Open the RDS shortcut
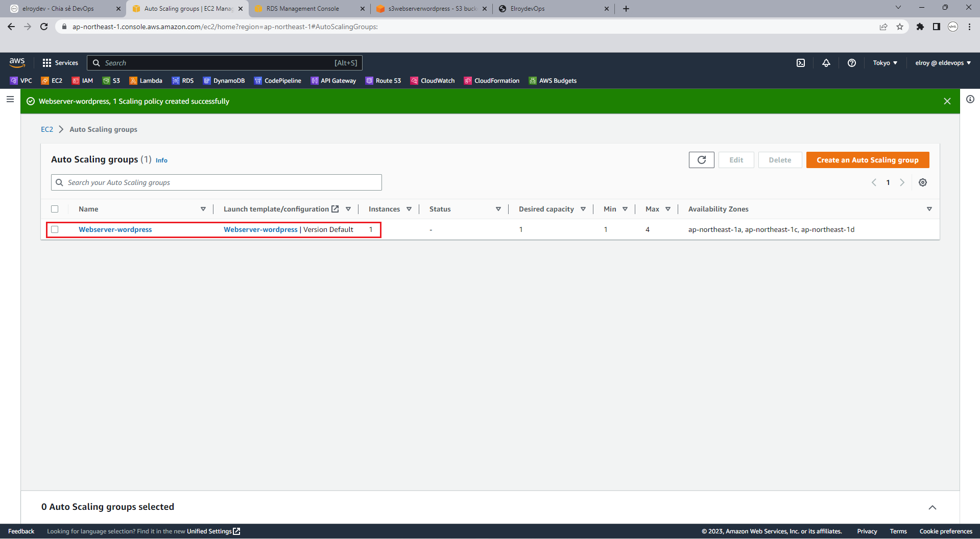This screenshot has width=980, height=539. 183,81
